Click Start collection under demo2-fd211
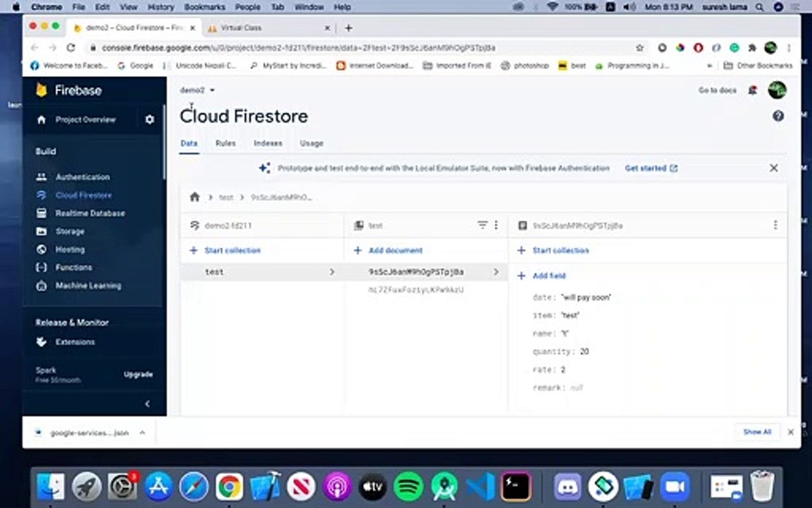This screenshot has width=812, height=508. [x=226, y=251]
